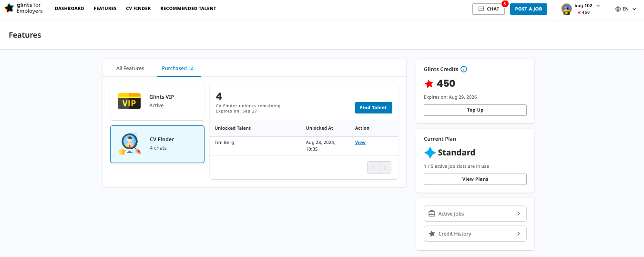Click the 1 / 5 active job slots text
644x257 pixels.
click(x=456, y=166)
